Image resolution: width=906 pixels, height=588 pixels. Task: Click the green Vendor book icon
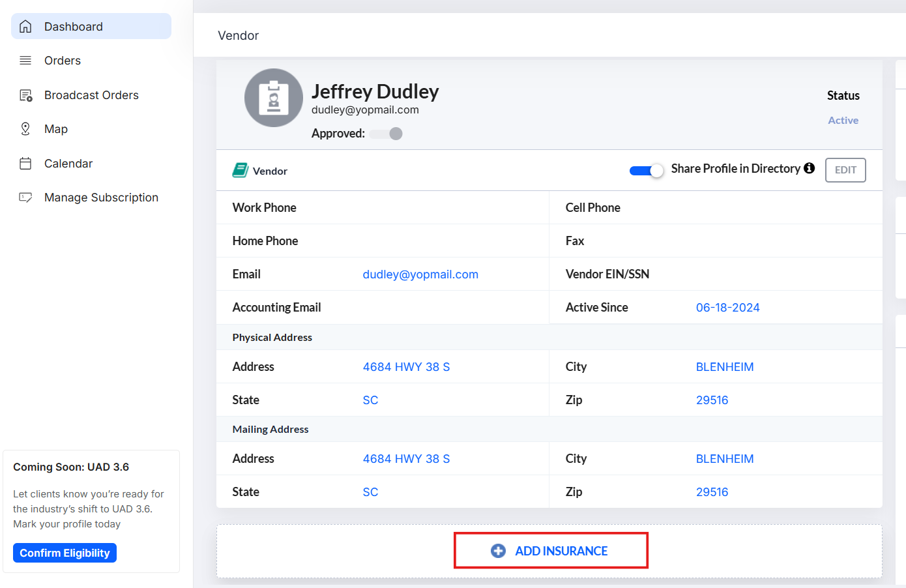(240, 171)
